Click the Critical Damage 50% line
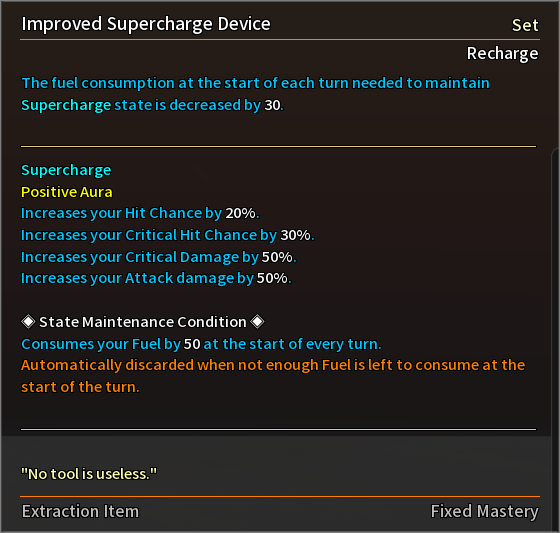 [159, 257]
